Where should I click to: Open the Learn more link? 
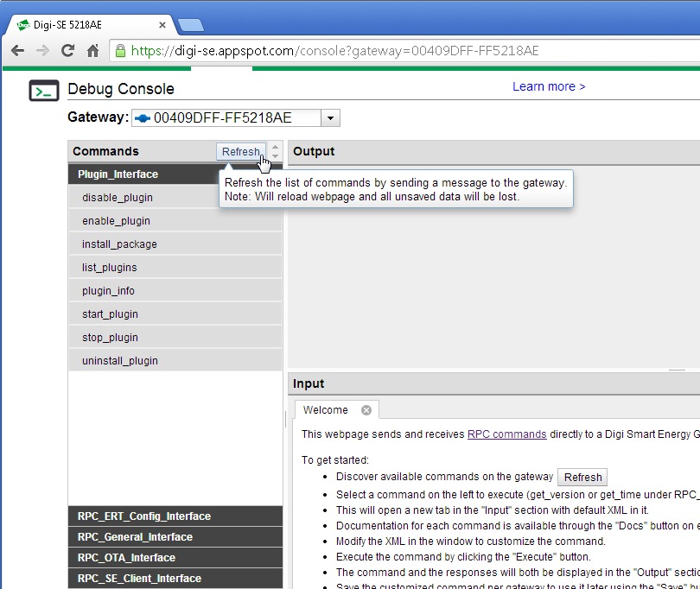point(549,86)
